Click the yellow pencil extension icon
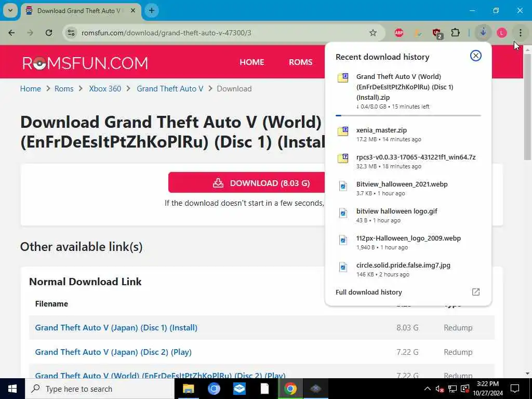The width and height of the screenshot is (532, 399). 418,33
